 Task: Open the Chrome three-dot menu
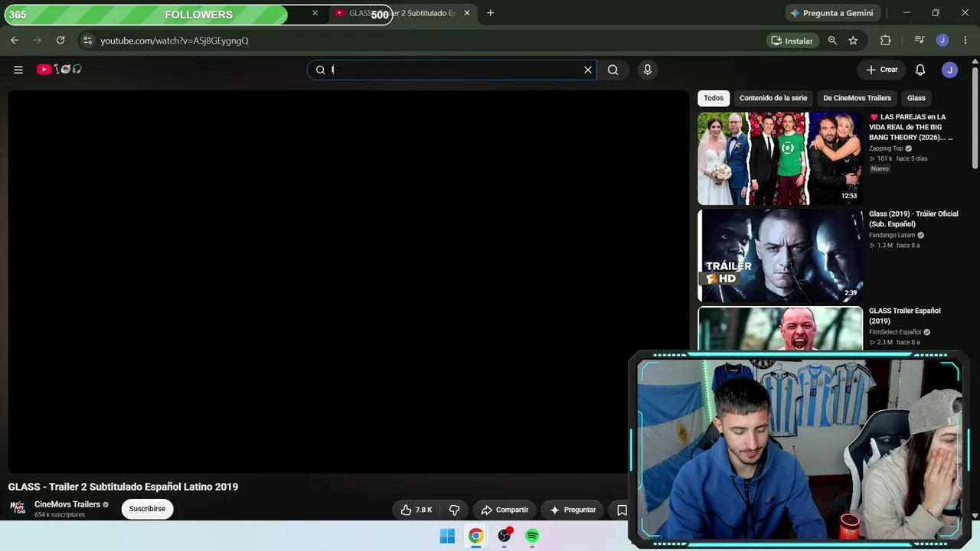tap(965, 41)
